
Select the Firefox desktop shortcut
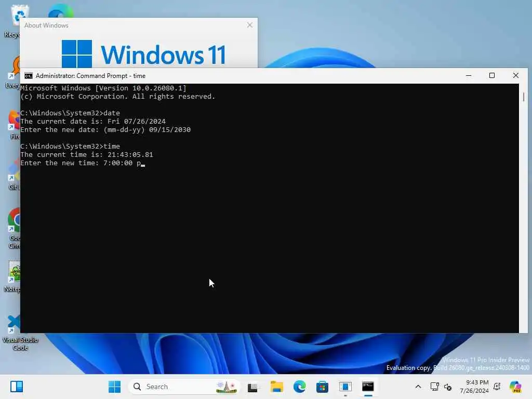(14, 125)
